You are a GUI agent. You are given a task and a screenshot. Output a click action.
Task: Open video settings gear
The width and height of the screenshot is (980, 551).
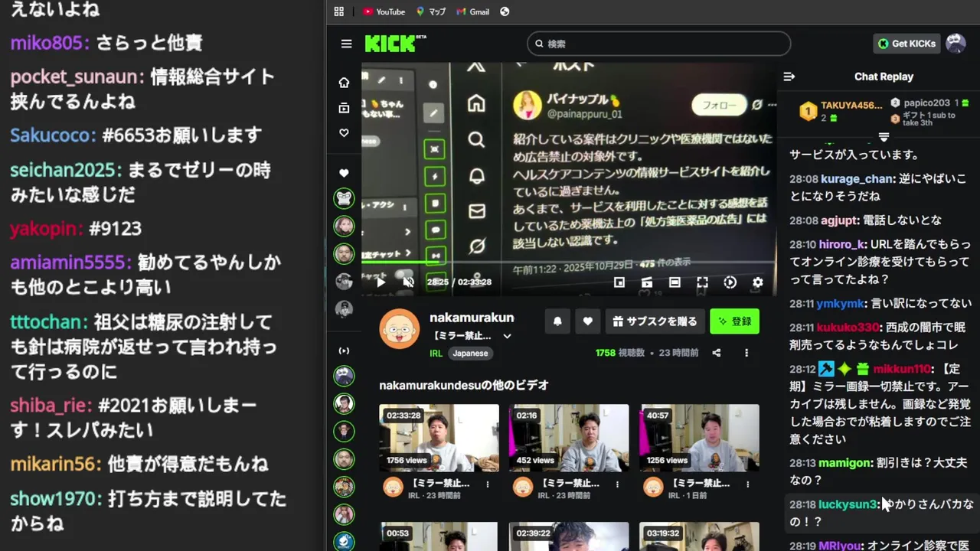[757, 282]
